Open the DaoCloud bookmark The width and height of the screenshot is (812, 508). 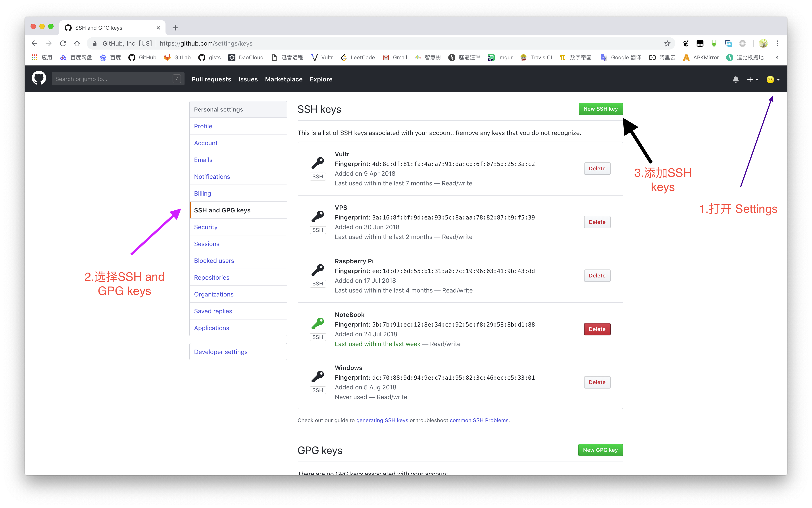(246, 58)
